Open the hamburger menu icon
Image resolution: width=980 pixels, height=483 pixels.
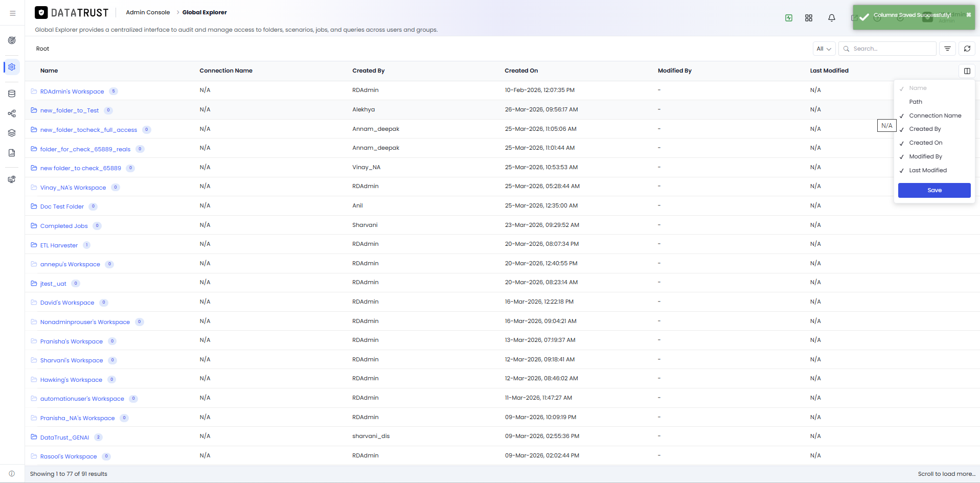(12, 13)
